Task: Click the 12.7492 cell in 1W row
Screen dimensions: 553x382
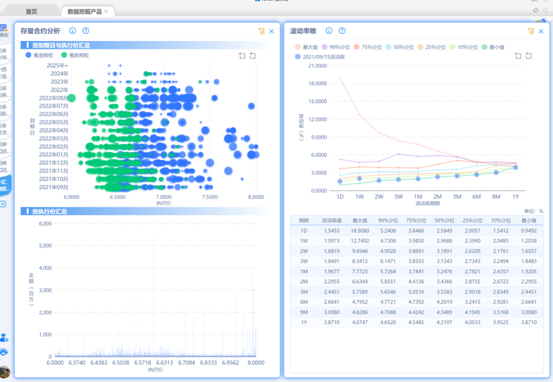Action: pos(360,241)
